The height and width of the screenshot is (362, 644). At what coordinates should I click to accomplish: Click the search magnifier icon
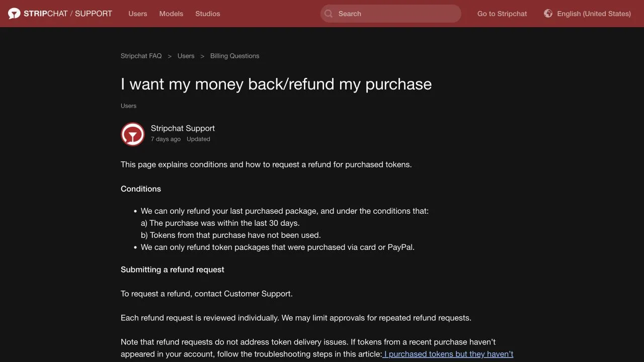(x=329, y=14)
